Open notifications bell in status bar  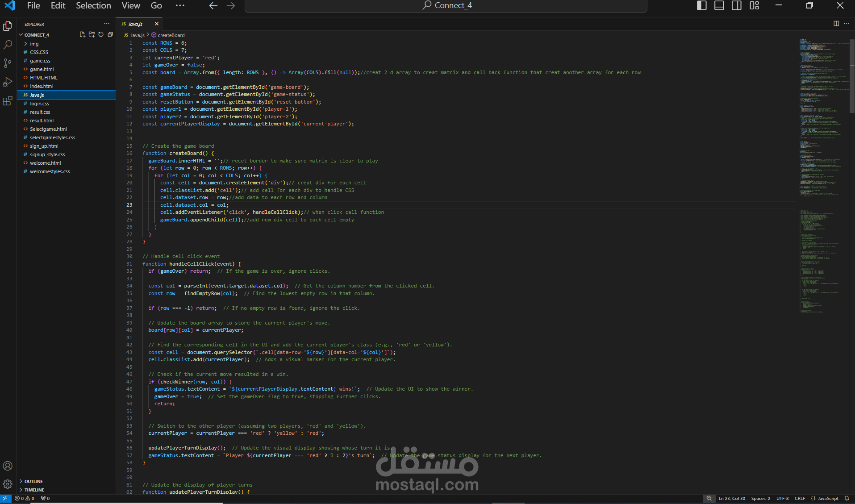point(847,498)
